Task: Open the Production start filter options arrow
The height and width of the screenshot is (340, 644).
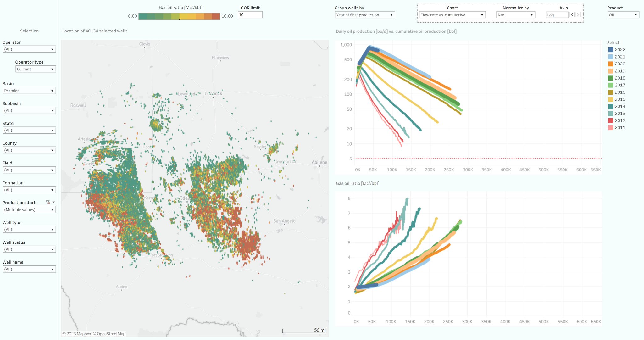Action: tap(54, 202)
